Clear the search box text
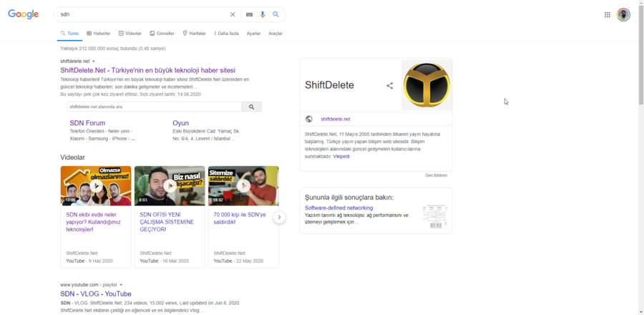The image size is (644, 315). click(x=233, y=14)
